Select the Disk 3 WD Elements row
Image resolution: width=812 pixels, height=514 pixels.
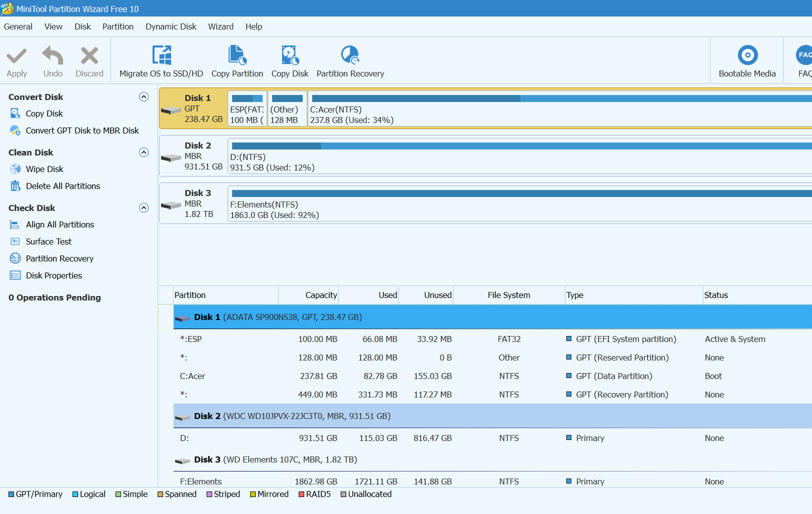[x=493, y=459]
